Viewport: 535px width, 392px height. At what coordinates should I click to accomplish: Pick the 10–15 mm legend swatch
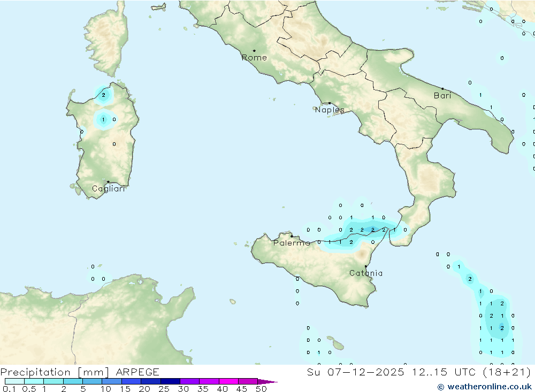pos(112,381)
